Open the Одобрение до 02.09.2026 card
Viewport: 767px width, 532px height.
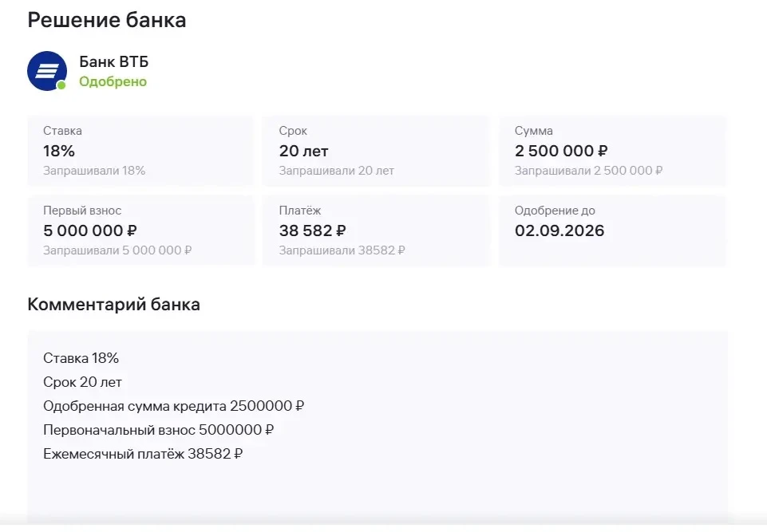612,231
